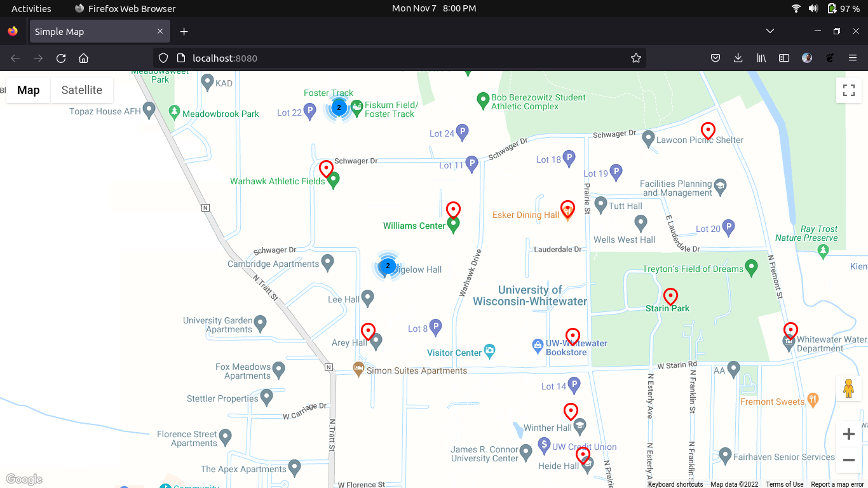Click the Lot 18 parking icon

(569, 158)
